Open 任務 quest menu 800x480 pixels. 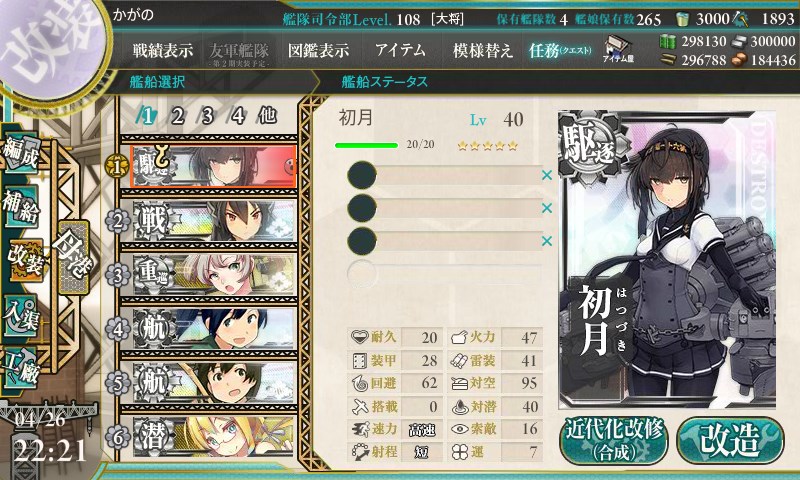coord(560,50)
